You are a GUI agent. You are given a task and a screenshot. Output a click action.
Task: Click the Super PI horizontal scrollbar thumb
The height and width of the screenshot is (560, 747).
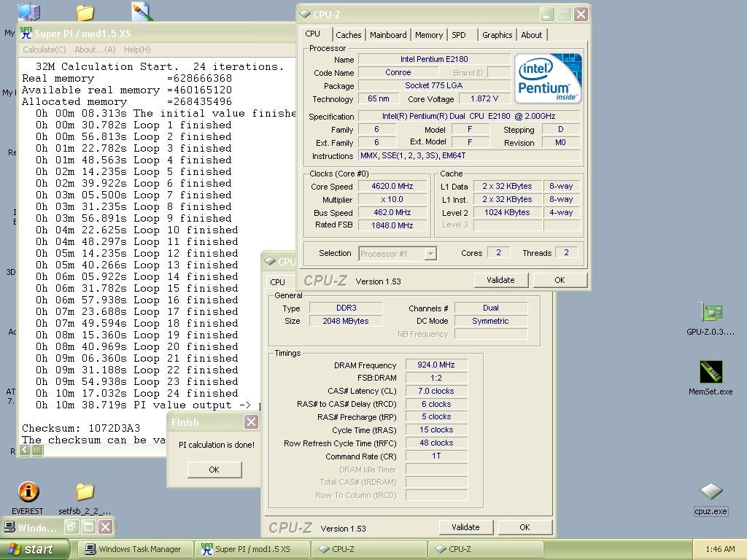click(37, 449)
